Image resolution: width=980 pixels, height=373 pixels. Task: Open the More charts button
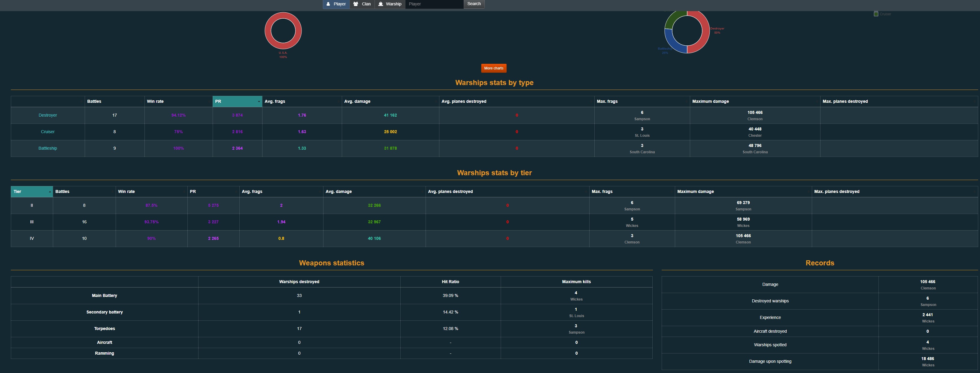493,69
